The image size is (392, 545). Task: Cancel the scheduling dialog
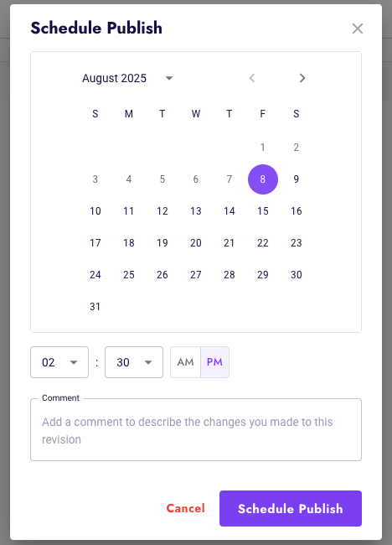[x=185, y=508]
